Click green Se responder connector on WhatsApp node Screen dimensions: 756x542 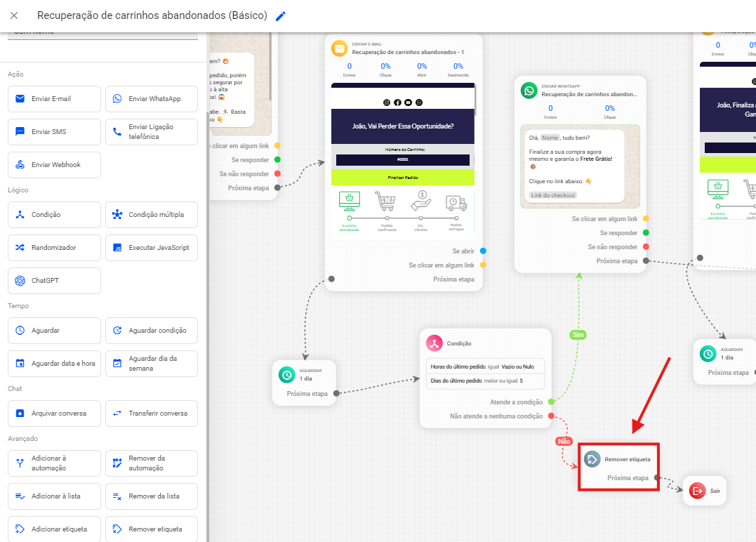646,233
